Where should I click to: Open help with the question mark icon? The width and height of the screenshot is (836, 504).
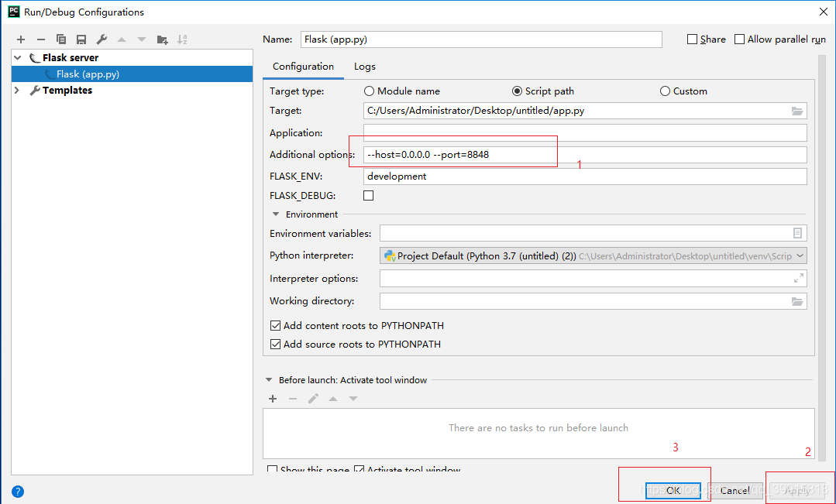[x=18, y=491]
